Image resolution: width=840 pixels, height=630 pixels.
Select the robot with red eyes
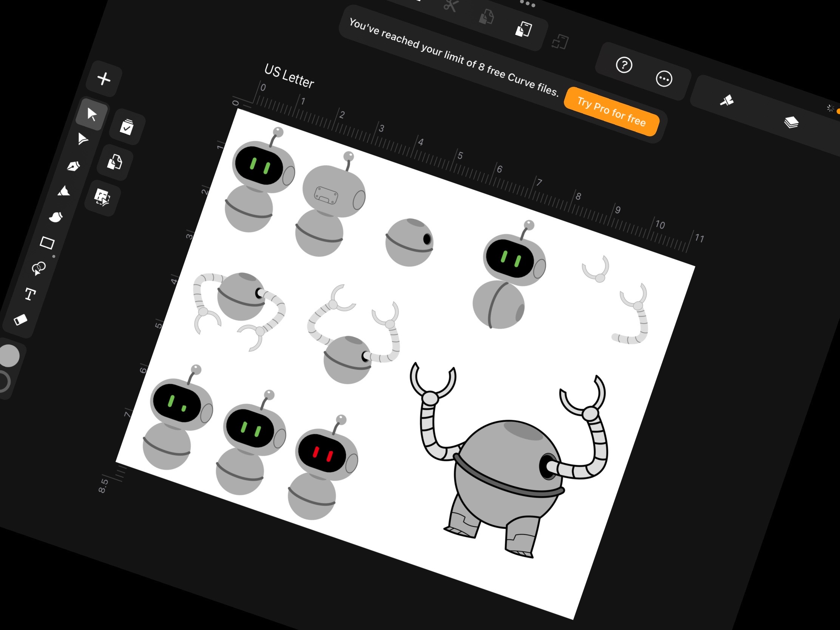(x=323, y=468)
